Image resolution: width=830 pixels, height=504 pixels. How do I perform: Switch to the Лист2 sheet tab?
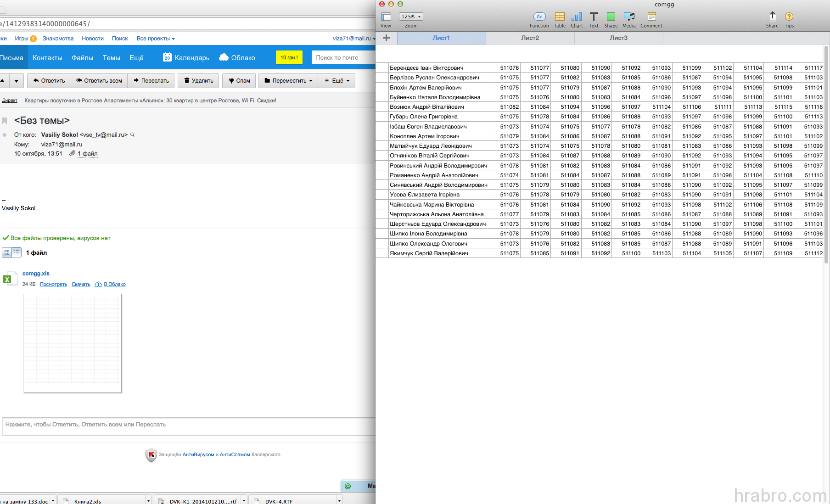click(530, 38)
